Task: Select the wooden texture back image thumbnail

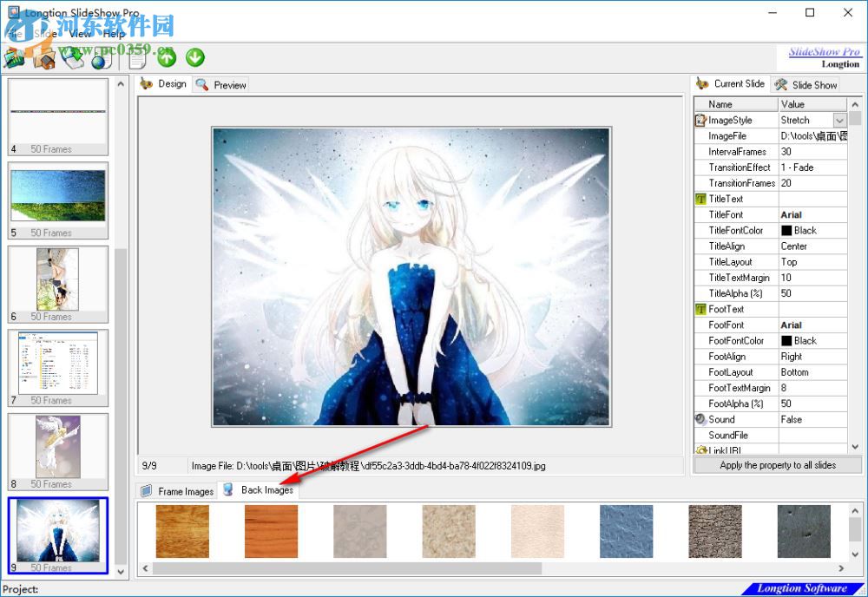Action: point(183,530)
